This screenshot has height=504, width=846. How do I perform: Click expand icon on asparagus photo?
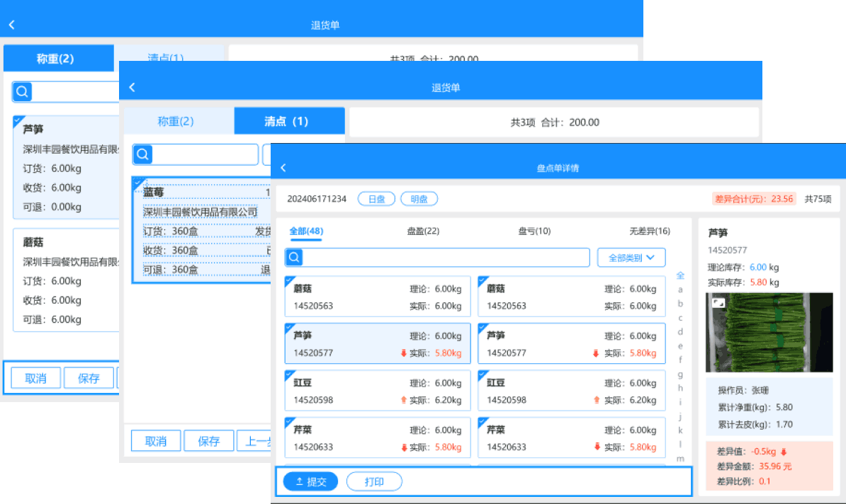718,302
